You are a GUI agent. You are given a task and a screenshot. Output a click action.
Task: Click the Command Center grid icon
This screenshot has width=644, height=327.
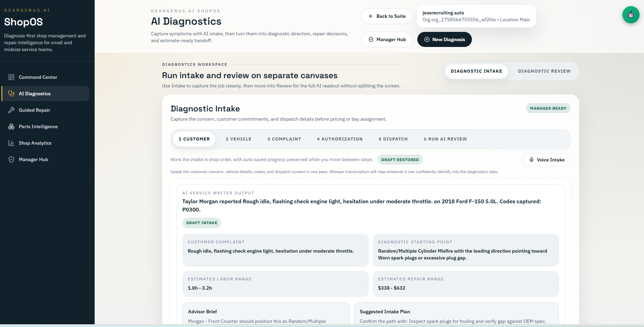[x=11, y=77]
